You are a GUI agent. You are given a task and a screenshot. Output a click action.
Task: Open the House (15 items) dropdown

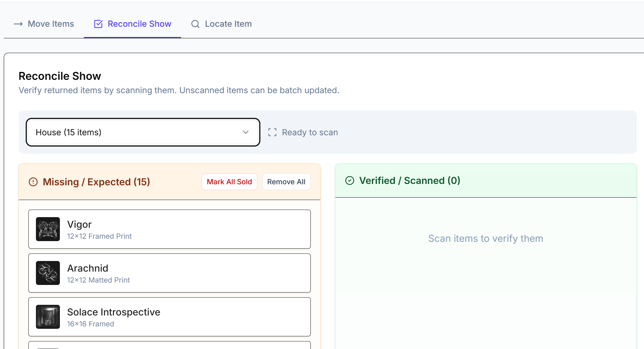coord(143,133)
